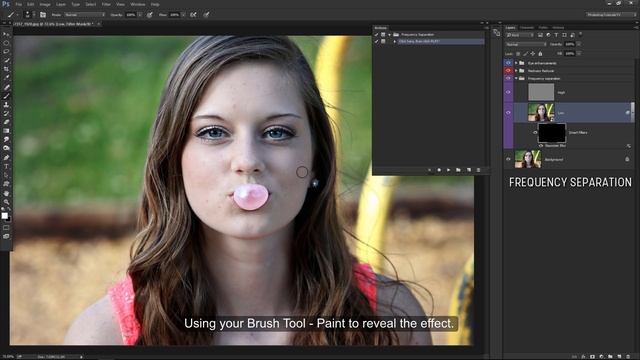Screen dimensions: 640x360
Task: Collapse Frequency Separation action set
Action: click(389, 35)
